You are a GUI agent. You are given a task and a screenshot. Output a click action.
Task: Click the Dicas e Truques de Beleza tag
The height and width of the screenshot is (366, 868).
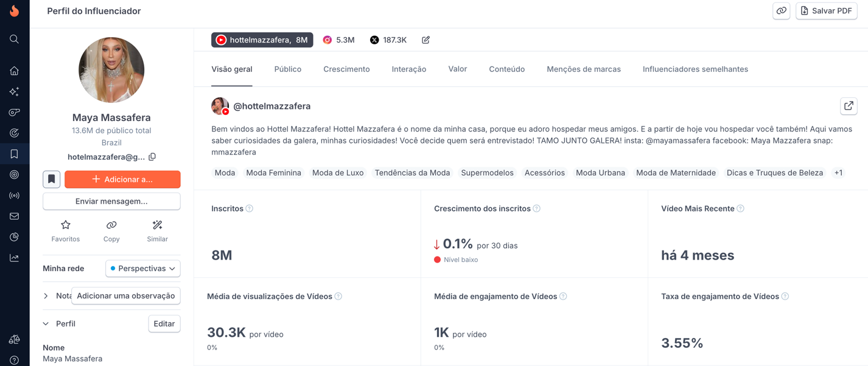pos(775,173)
